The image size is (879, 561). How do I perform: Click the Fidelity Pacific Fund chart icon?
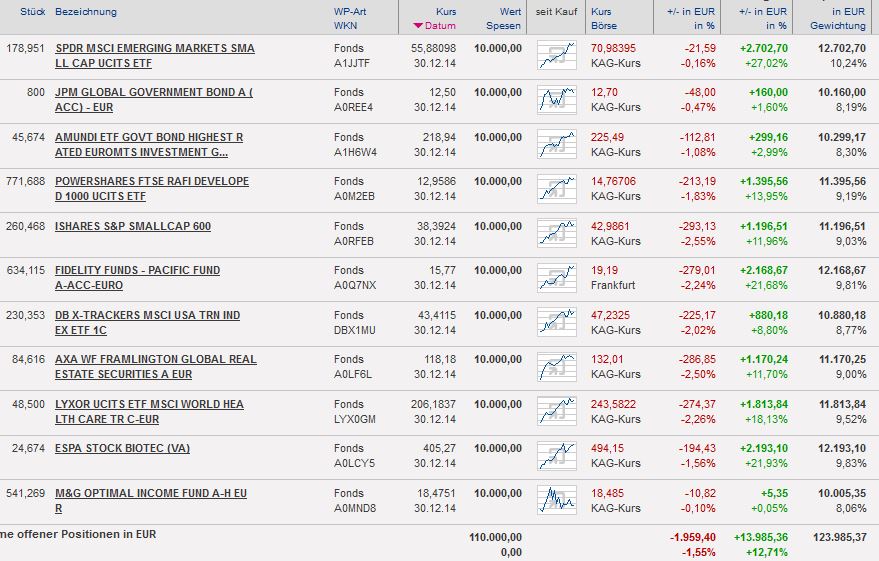[x=557, y=277]
